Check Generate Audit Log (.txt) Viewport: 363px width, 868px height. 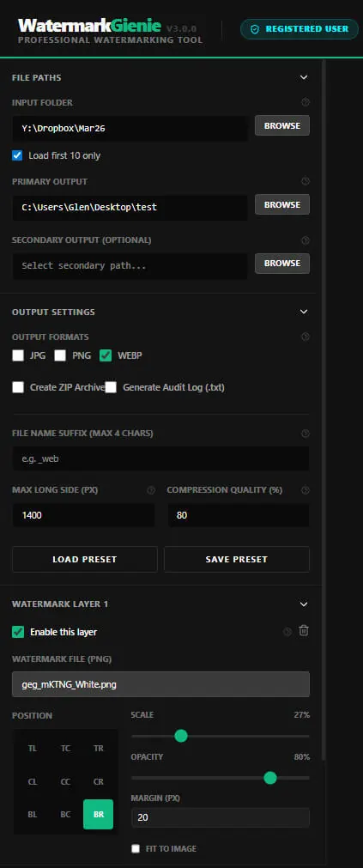(x=112, y=387)
